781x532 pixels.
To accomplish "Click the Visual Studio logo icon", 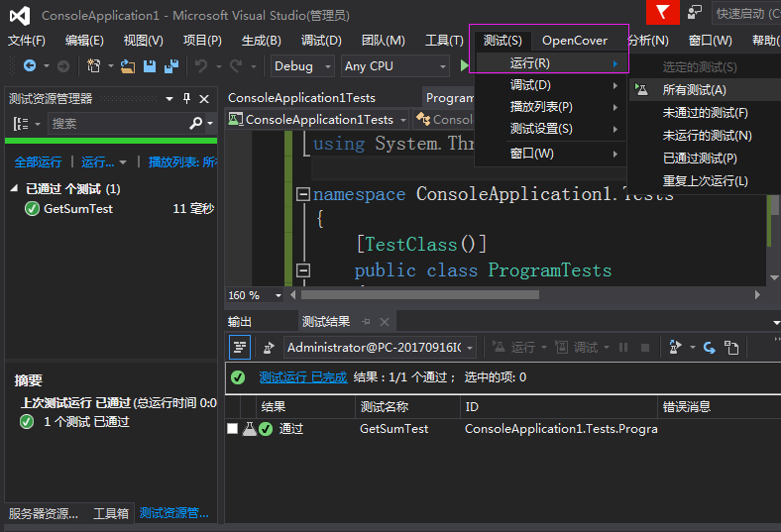I will (20, 16).
